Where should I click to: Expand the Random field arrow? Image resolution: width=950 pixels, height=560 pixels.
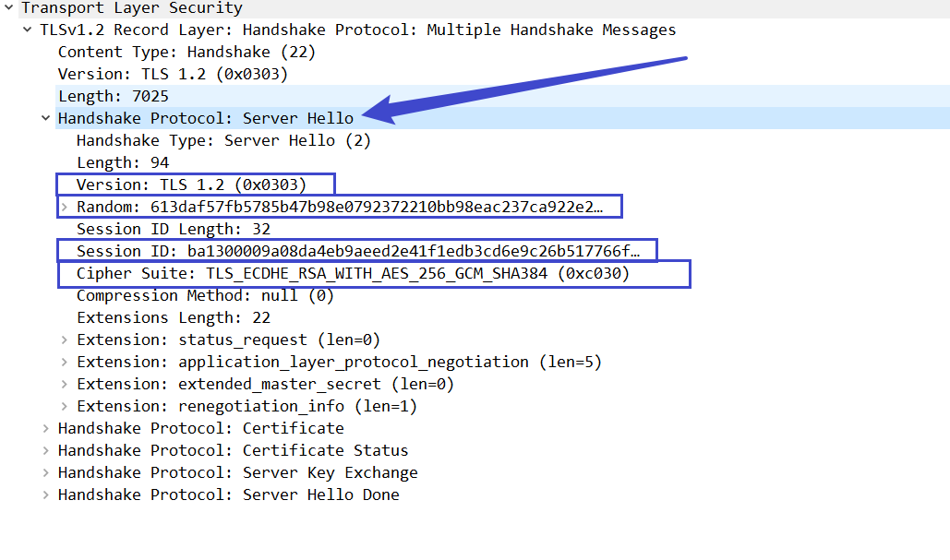coord(65,207)
